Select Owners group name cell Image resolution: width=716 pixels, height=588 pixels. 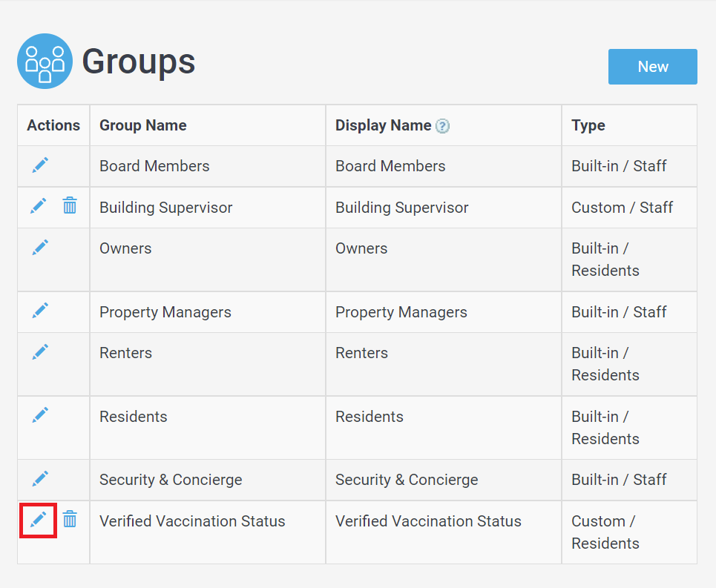pos(208,260)
